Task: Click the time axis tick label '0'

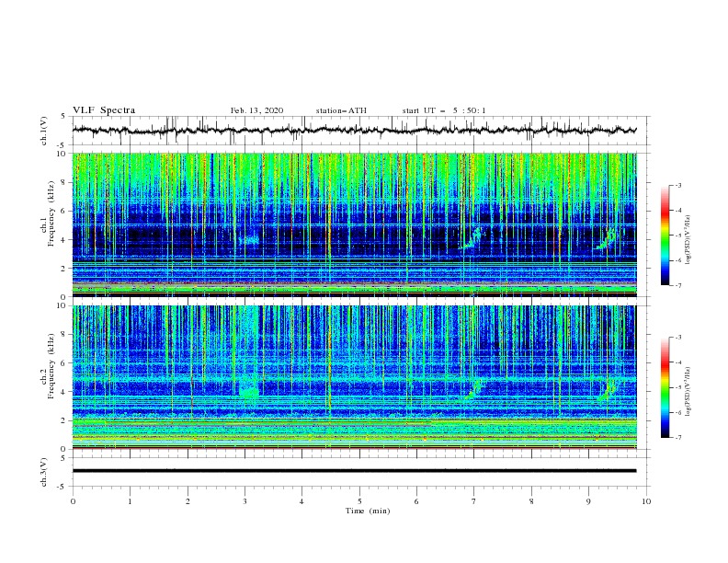Action: tap(73, 501)
